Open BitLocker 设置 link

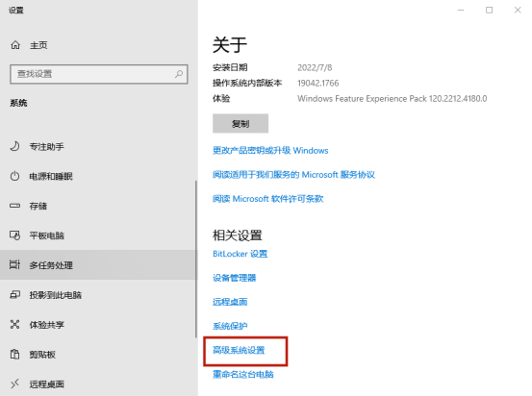pos(241,254)
